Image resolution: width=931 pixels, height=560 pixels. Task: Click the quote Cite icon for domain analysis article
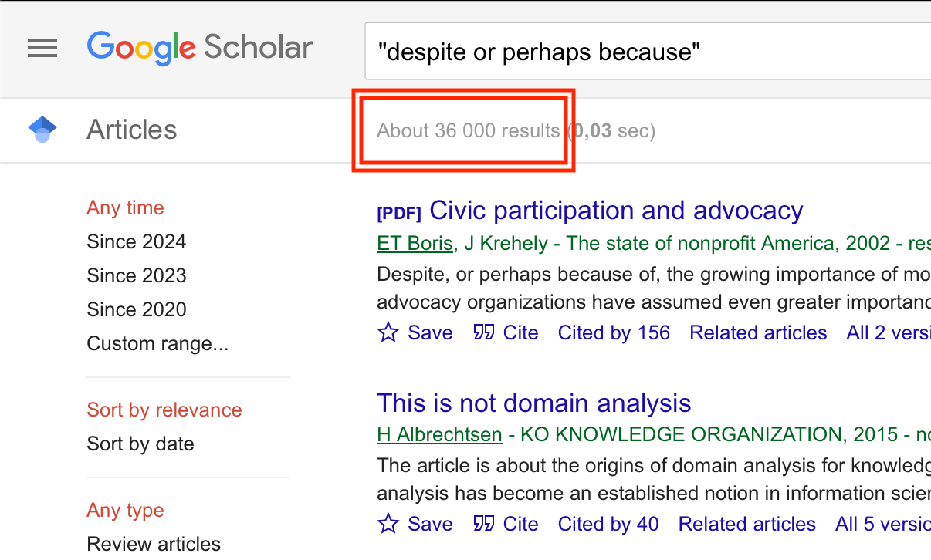484,524
